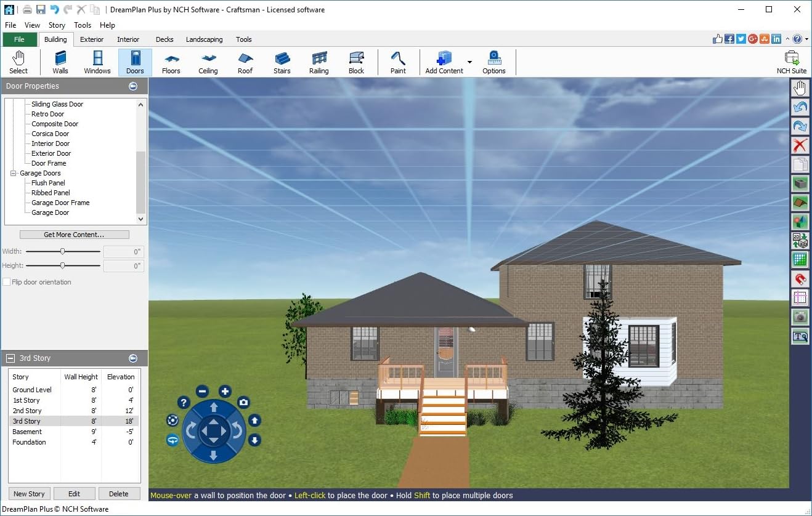Toggle the green grid display icon
The image size is (812, 516).
(x=800, y=260)
